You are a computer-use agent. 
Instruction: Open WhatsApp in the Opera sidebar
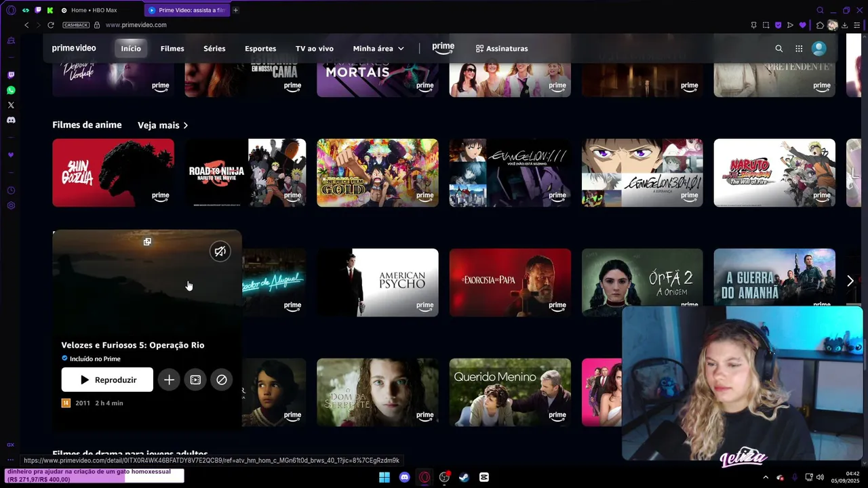[x=11, y=90]
